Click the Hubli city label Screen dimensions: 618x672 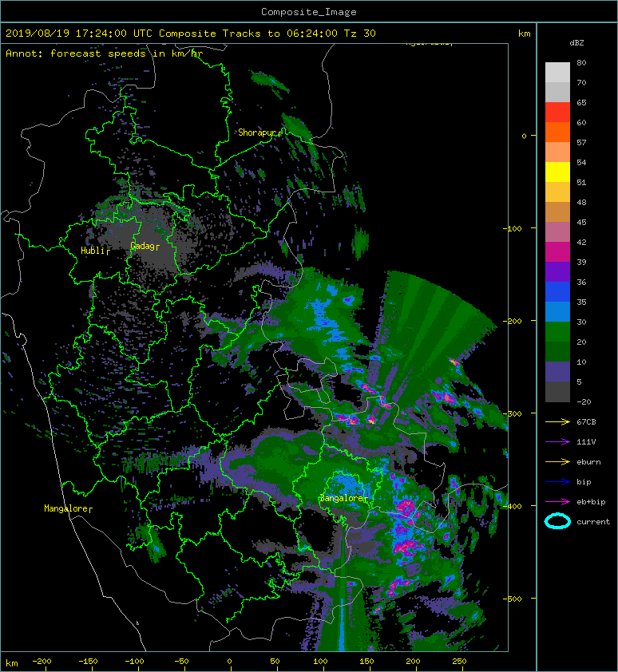click(x=95, y=251)
